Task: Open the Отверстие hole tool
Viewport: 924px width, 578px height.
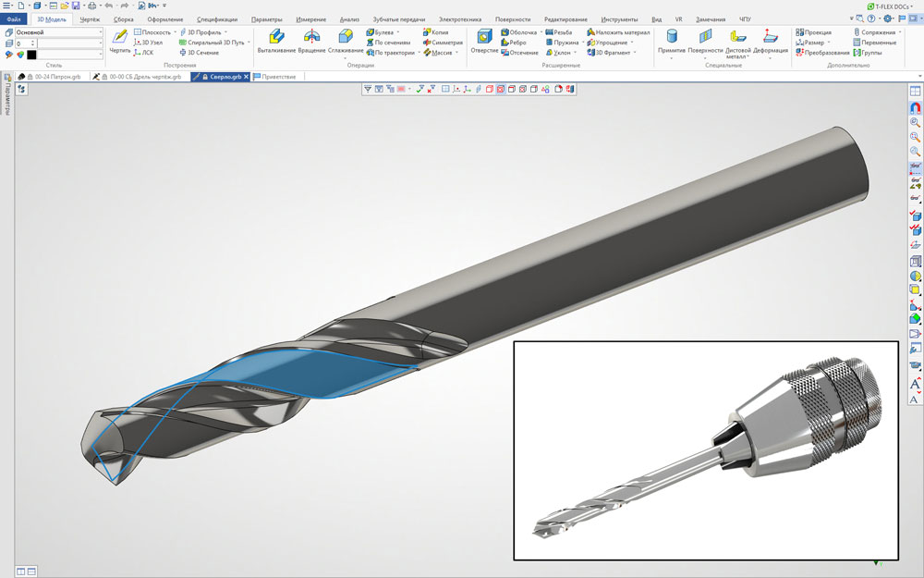Action: [484, 40]
